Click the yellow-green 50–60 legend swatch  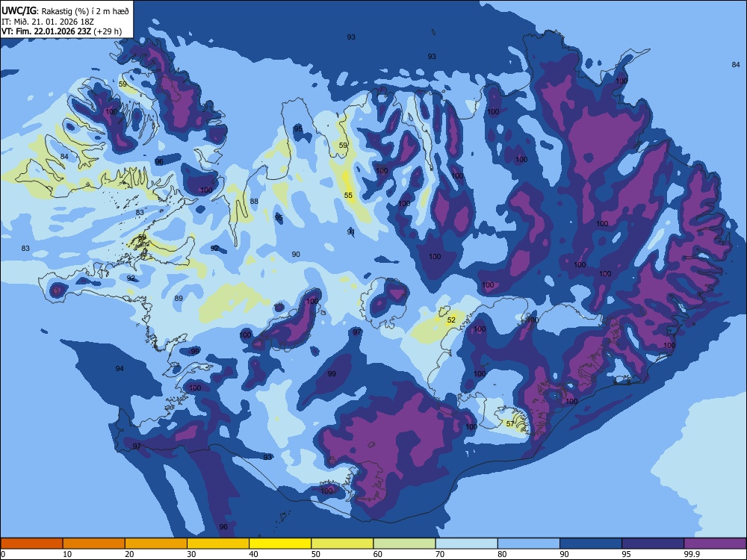(x=342, y=544)
